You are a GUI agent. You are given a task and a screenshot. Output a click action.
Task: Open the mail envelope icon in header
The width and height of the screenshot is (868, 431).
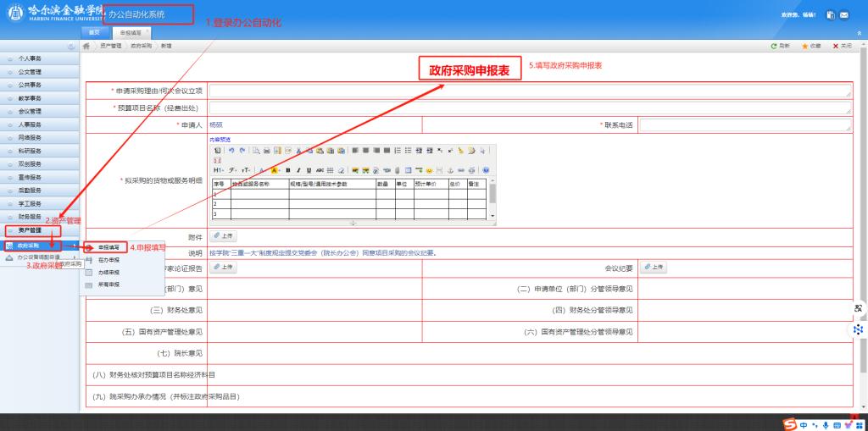[x=844, y=15]
